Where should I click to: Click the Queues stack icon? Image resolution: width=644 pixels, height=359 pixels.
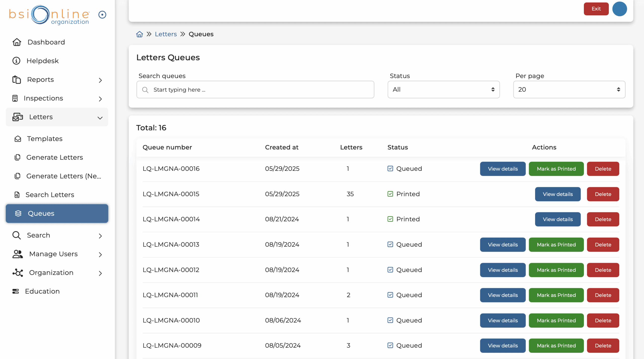pos(18,213)
